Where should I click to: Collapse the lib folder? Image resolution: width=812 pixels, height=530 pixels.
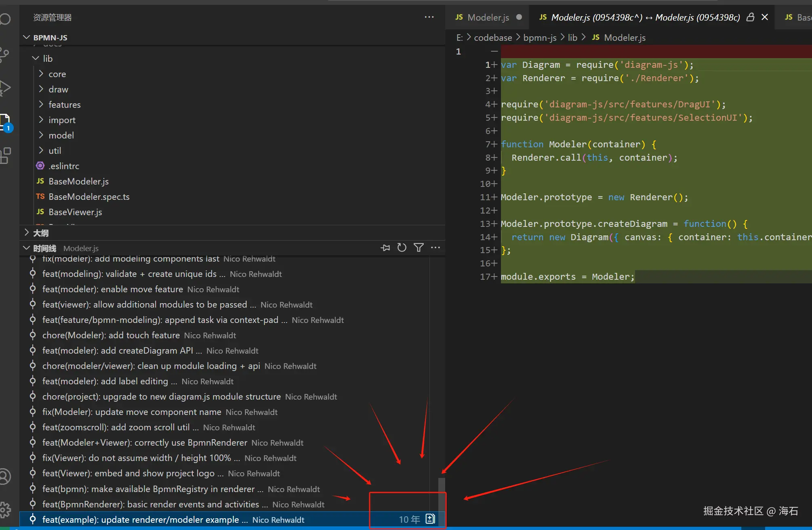click(47, 59)
